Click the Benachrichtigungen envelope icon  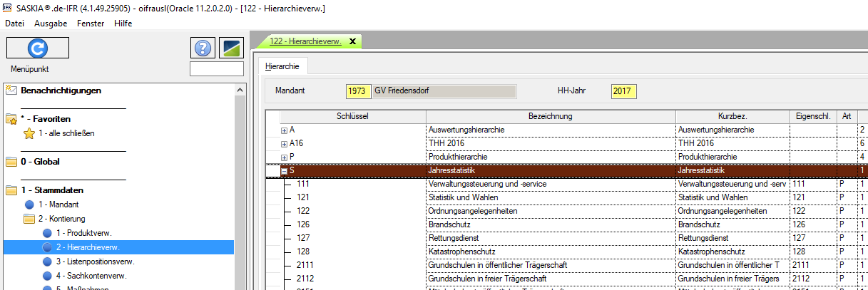11,90
